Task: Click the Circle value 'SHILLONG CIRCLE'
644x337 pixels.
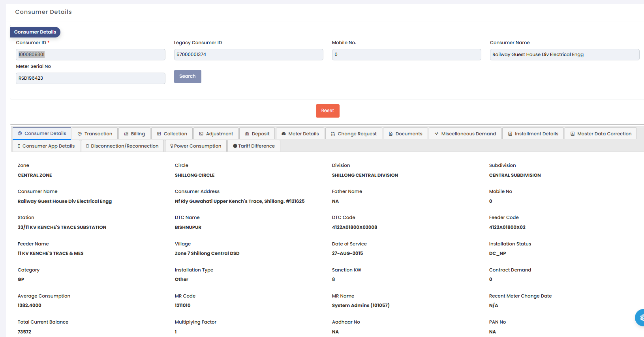Action: coord(195,175)
